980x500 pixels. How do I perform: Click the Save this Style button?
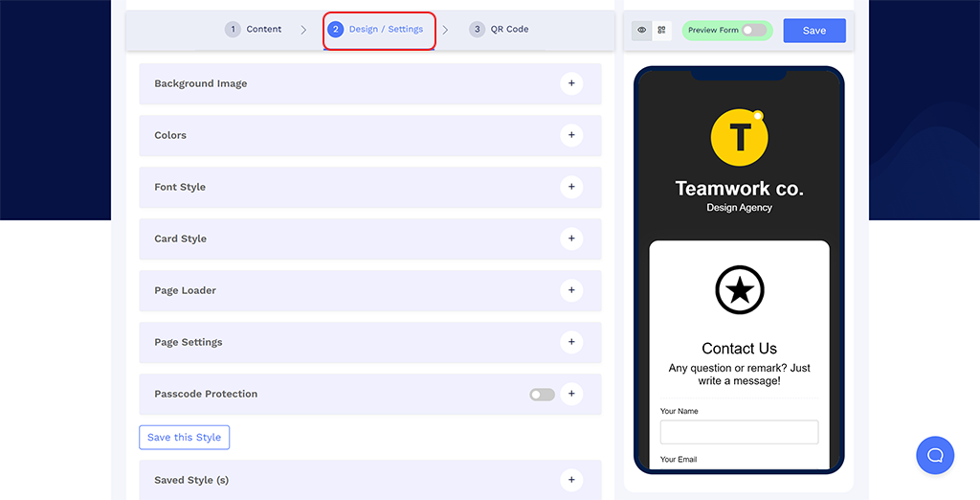click(x=184, y=438)
